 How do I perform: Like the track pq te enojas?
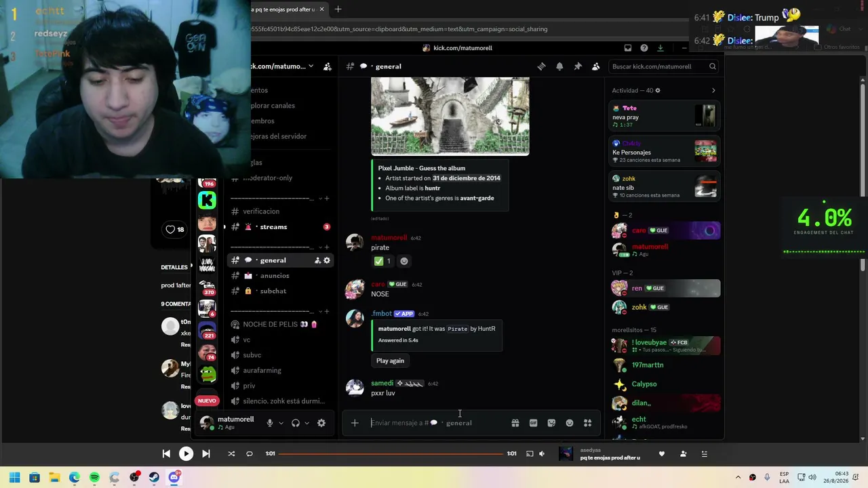click(x=662, y=453)
